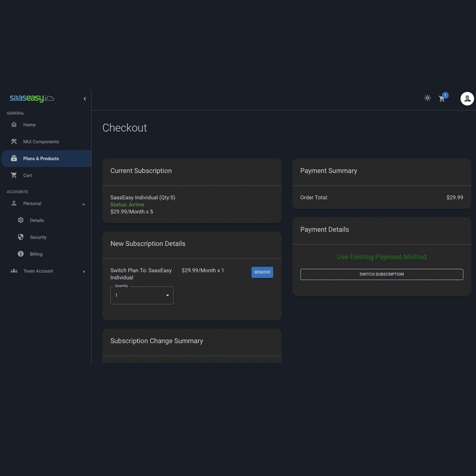Click the Security shield icon
This screenshot has height=476, width=476.
[21, 237]
